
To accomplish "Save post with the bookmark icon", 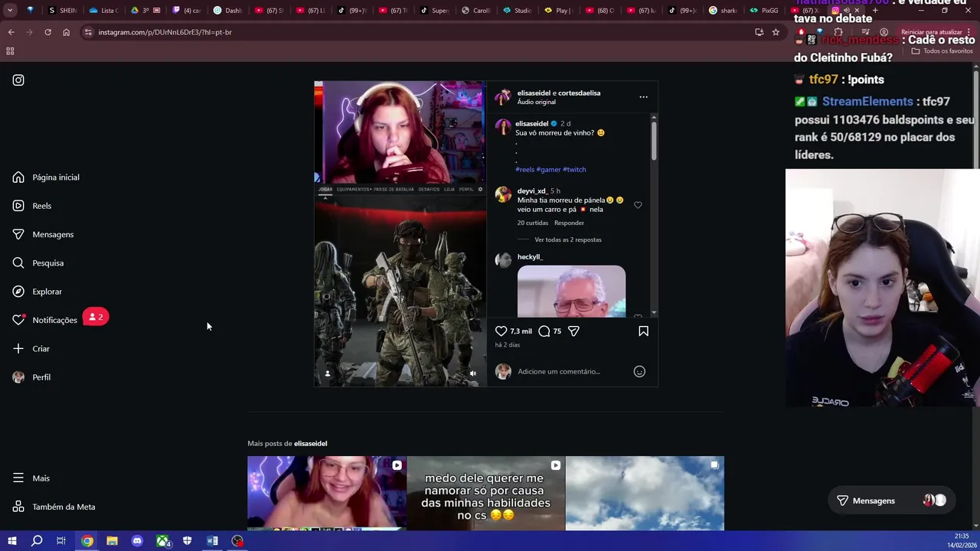I will click(x=643, y=331).
